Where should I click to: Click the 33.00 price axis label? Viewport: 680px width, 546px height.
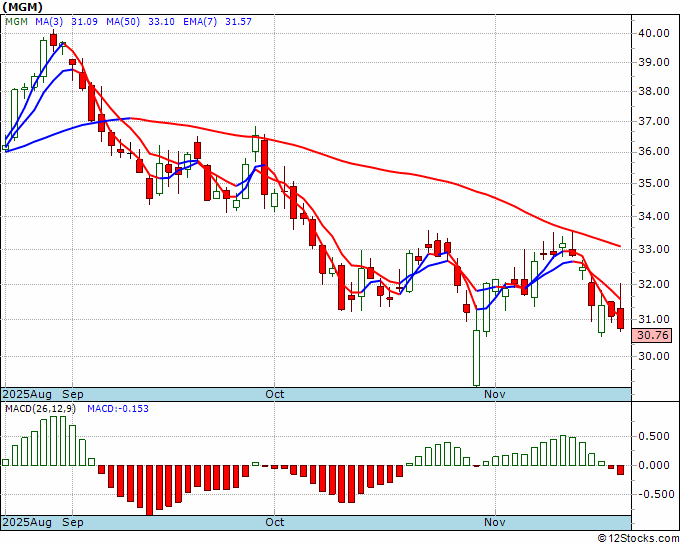(x=653, y=250)
